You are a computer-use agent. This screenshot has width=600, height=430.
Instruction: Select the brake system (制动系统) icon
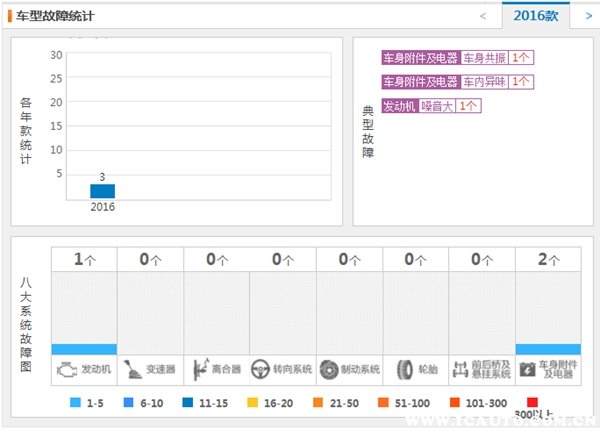coord(330,369)
